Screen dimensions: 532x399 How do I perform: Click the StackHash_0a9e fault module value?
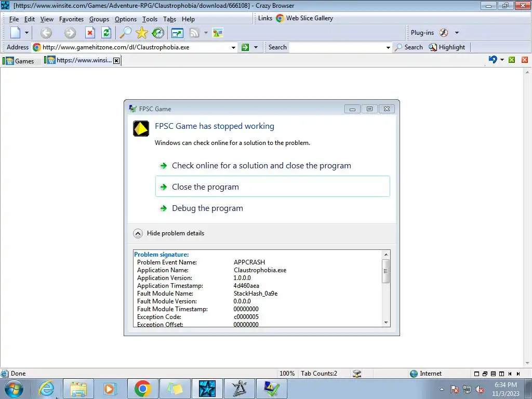tap(256, 294)
